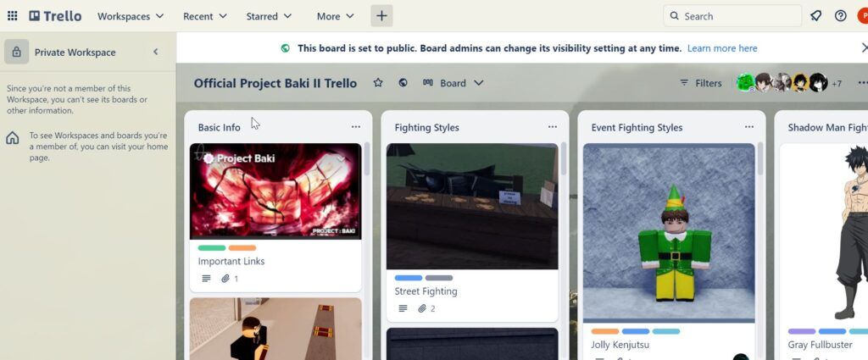Click the Fighting Styles list title

point(427,127)
